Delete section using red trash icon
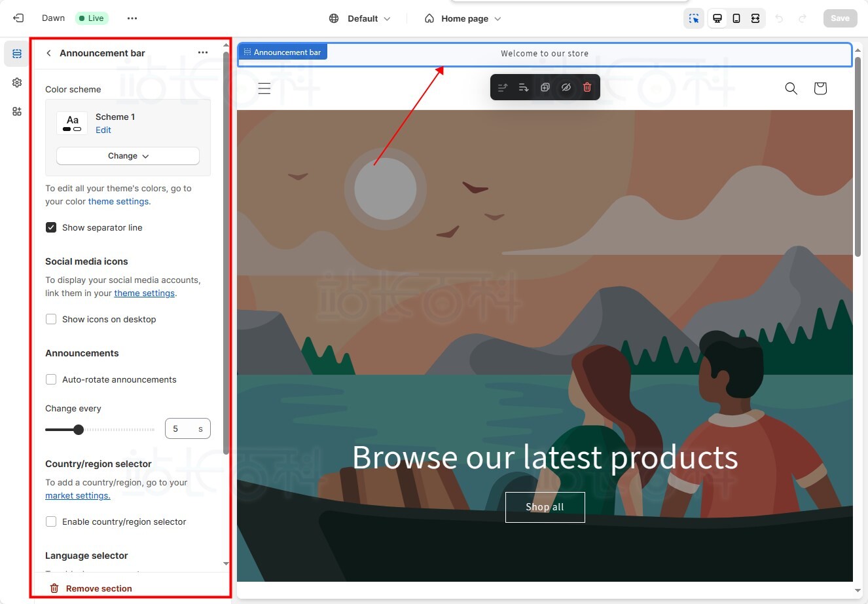This screenshot has width=868, height=604. coord(587,87)
